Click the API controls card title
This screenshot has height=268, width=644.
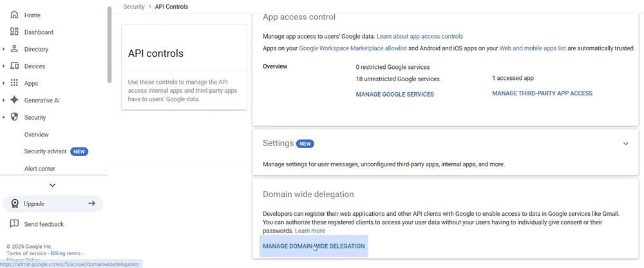point(156,53)
